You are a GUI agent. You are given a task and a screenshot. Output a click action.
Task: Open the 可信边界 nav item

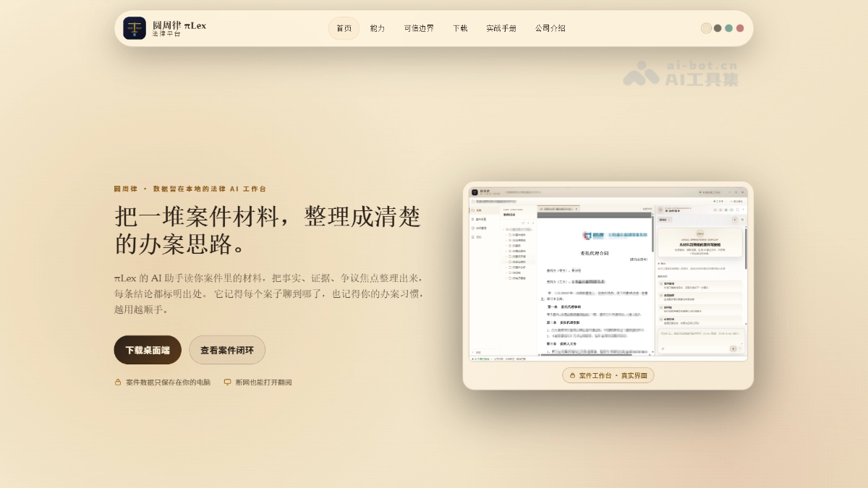pos(419,28)
